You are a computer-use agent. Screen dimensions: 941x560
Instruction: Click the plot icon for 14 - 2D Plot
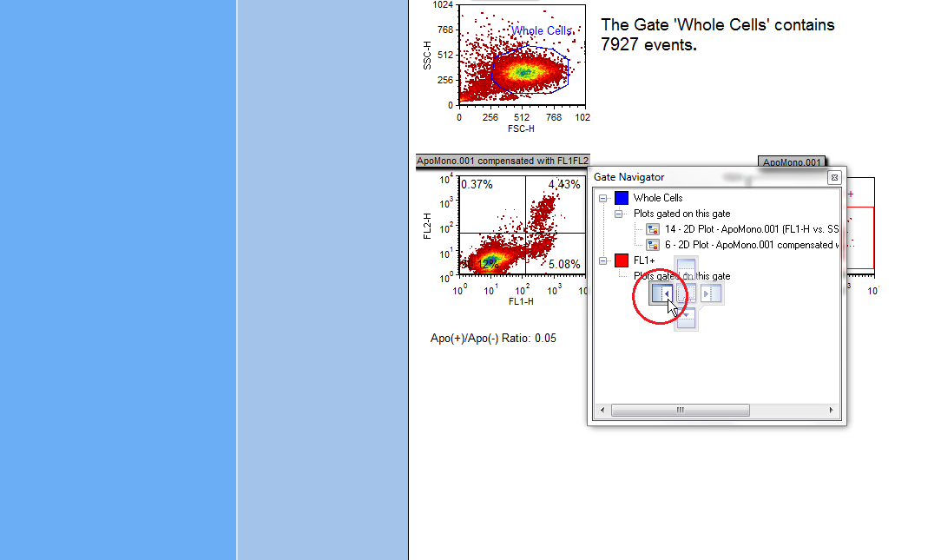[652, 229]
